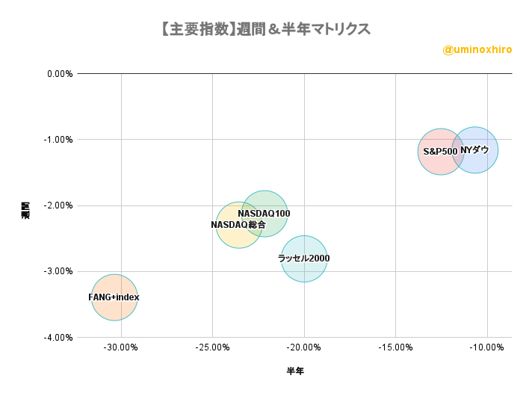Click the -30.00% x-axis label
The width and height of the screenshot is (532, 396).
pyautogui.click(x=121, y=347)
